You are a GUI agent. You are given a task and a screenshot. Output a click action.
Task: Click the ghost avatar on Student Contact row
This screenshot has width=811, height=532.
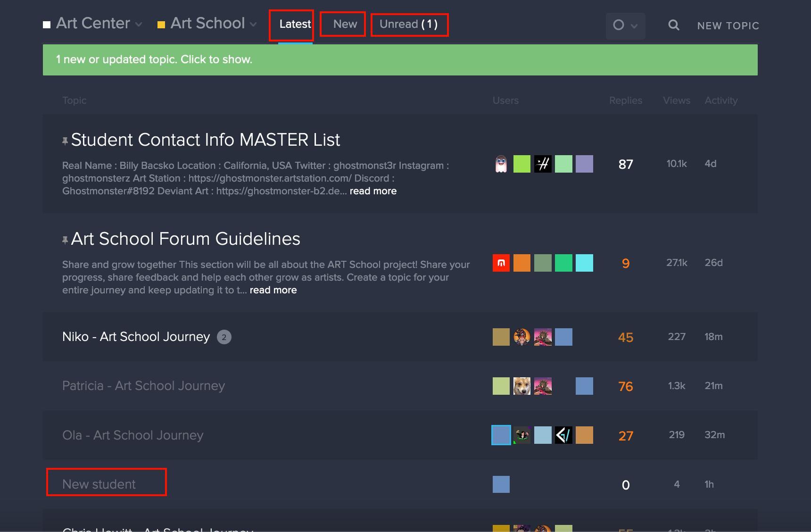(x=501, y=164)
